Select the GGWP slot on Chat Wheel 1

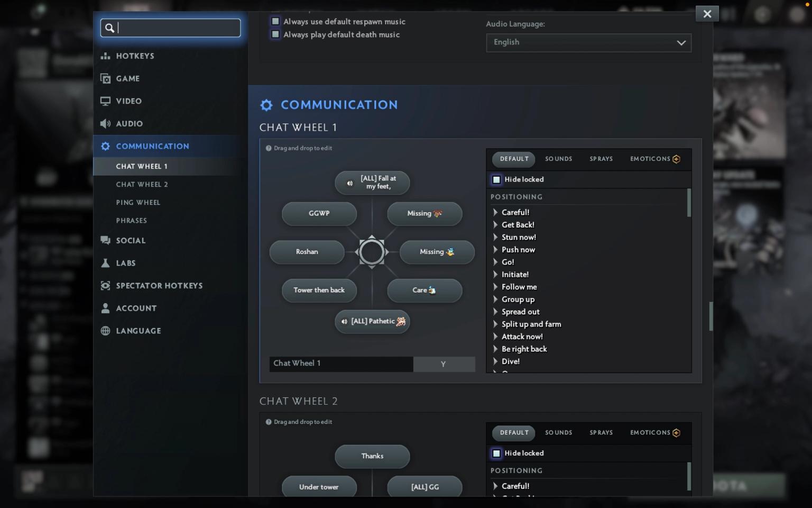coord(319,213)
